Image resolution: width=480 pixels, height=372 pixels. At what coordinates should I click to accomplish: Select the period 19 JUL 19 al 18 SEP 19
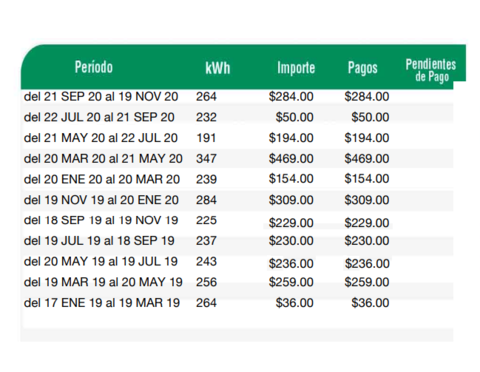[99, 241]
